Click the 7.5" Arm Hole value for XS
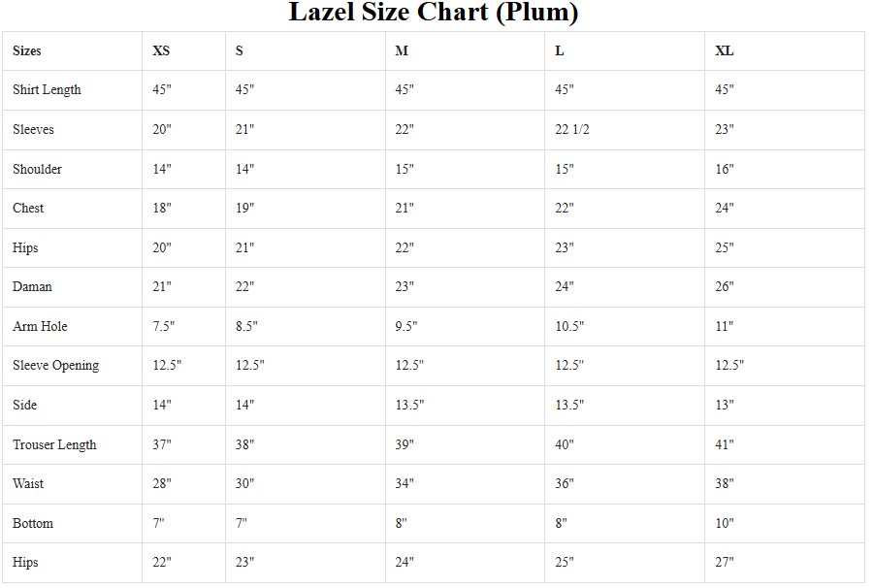 point(163,327)
